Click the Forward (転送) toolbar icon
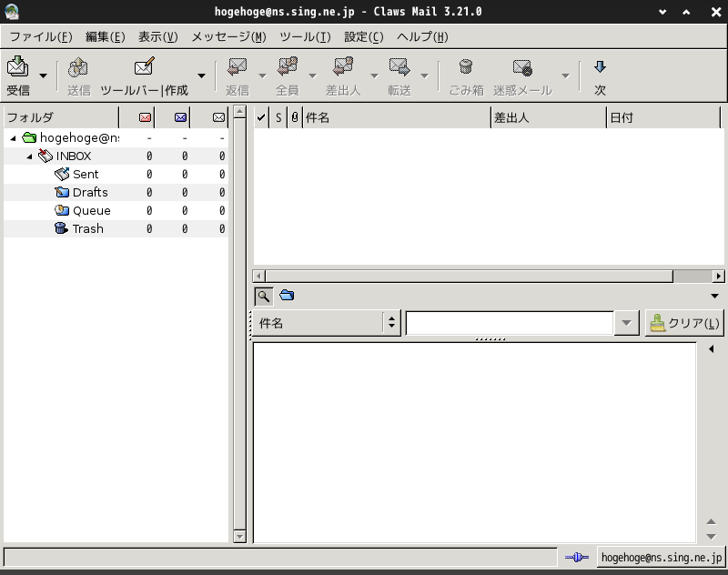The image size is (728, 575). 399,67
